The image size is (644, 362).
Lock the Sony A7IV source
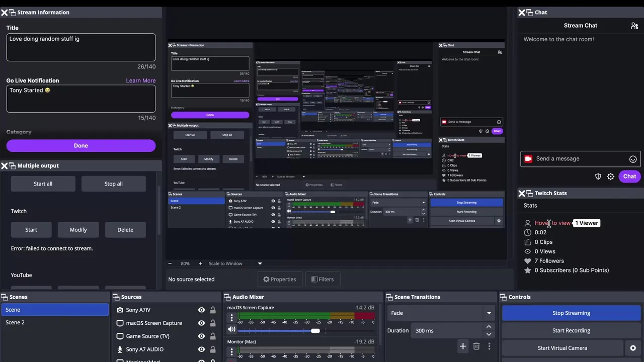(x=213, y=310)
